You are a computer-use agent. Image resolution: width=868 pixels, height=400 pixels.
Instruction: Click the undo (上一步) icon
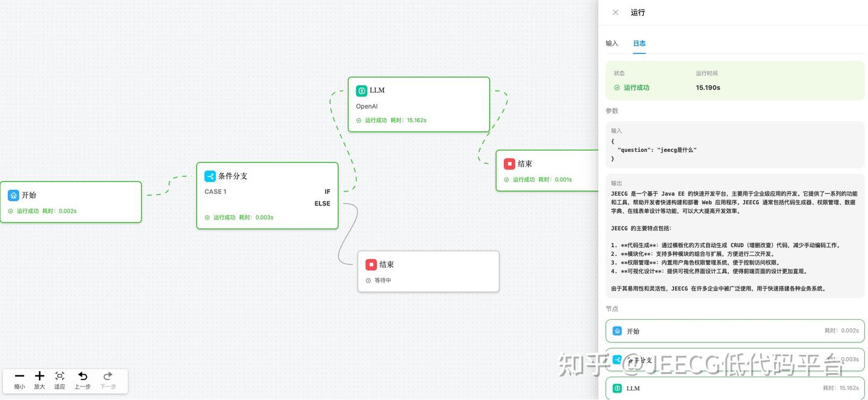[83, 376]
